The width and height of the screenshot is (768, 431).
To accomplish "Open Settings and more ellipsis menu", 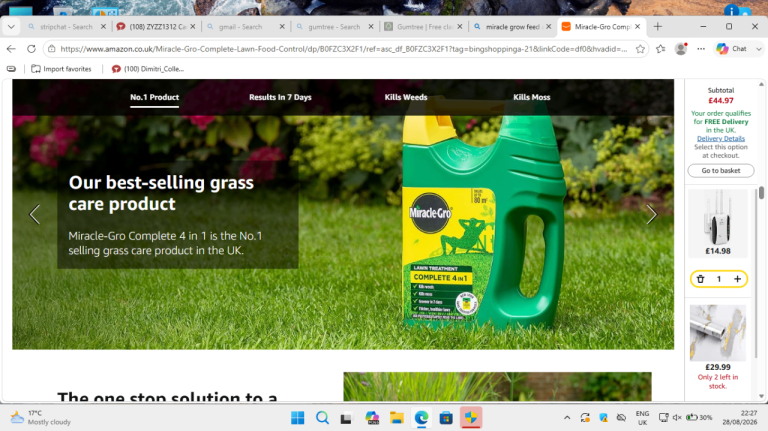I will point(701,49).
